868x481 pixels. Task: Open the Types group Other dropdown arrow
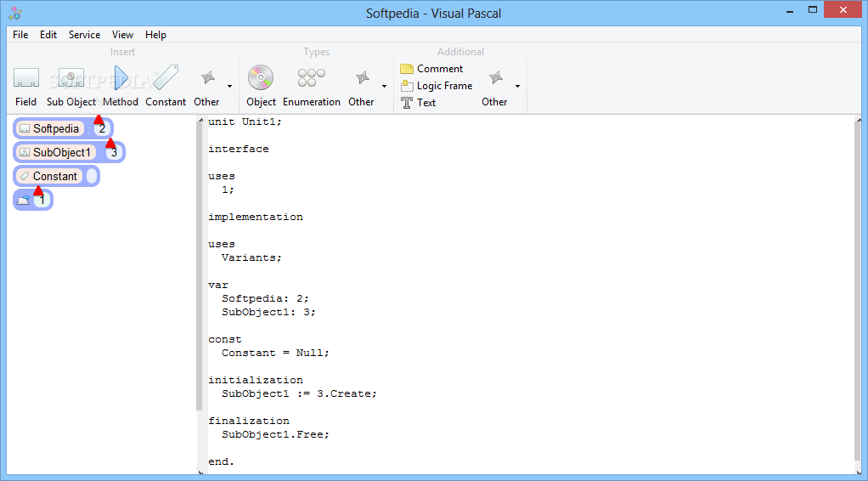click(384, 87)
